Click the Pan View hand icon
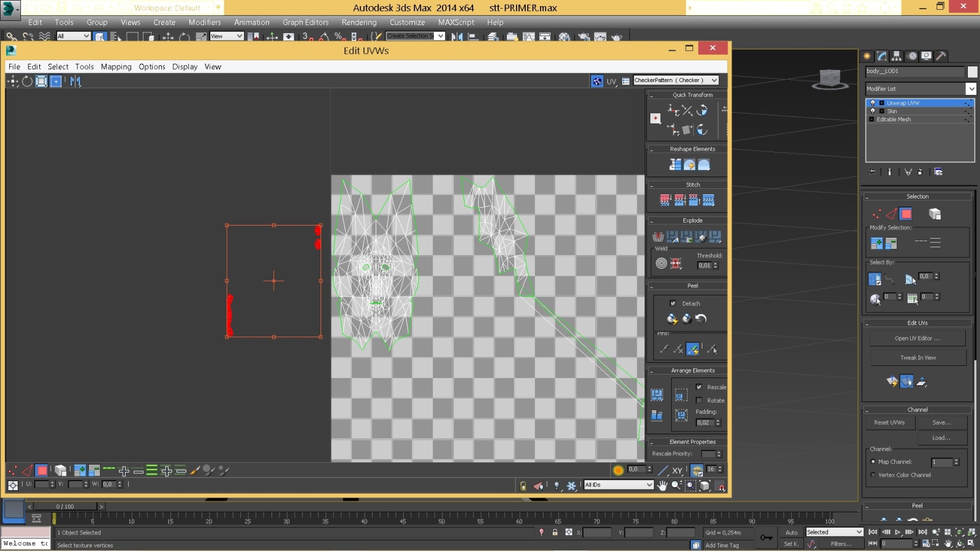 [x=663, y=485]
